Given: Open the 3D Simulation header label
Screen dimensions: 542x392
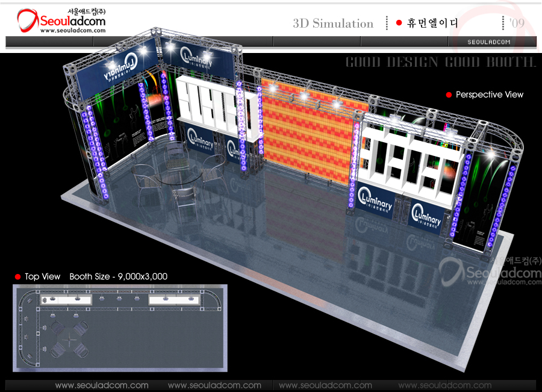Looking at the screenshot, I should tap(333, 23).
